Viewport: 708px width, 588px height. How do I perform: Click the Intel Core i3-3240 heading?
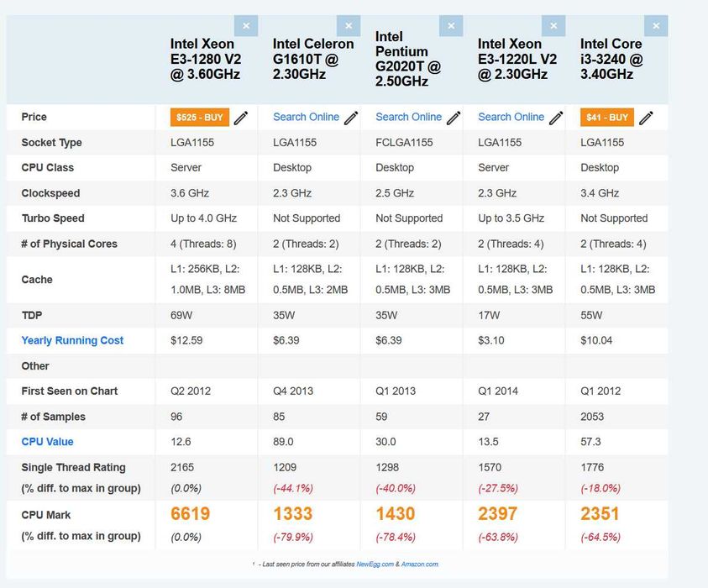[x=611, y=59]
